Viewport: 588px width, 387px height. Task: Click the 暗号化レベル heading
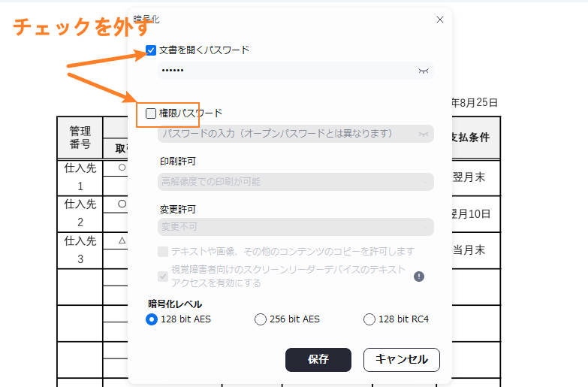[175, 304]
